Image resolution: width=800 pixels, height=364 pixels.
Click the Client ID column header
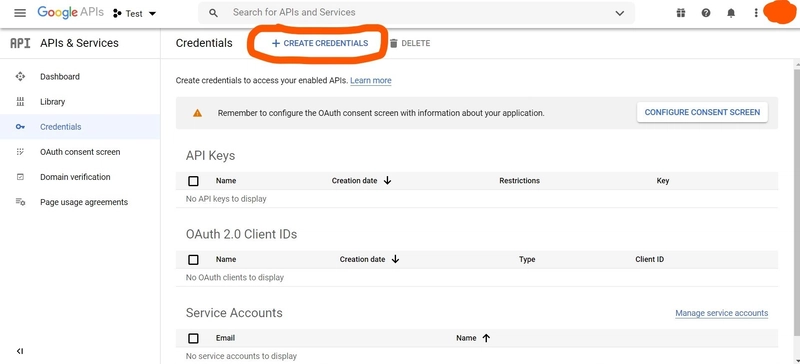pos(649,259)
